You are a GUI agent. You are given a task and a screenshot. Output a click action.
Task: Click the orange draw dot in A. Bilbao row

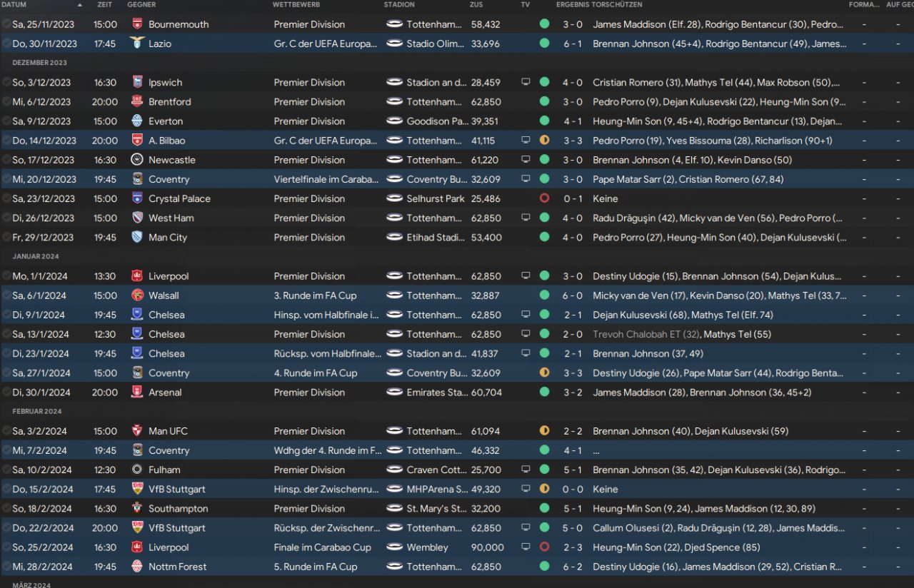pos(544,140)
